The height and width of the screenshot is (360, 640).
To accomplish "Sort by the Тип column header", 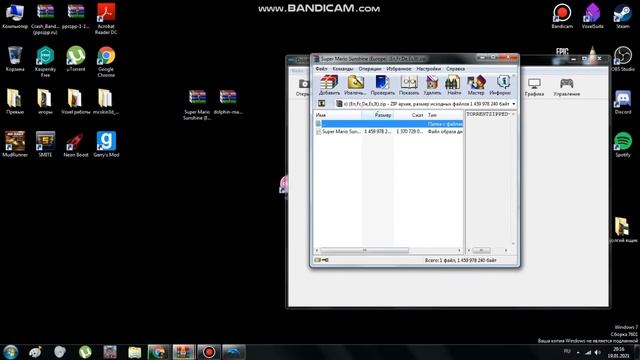I will point(444,115).
